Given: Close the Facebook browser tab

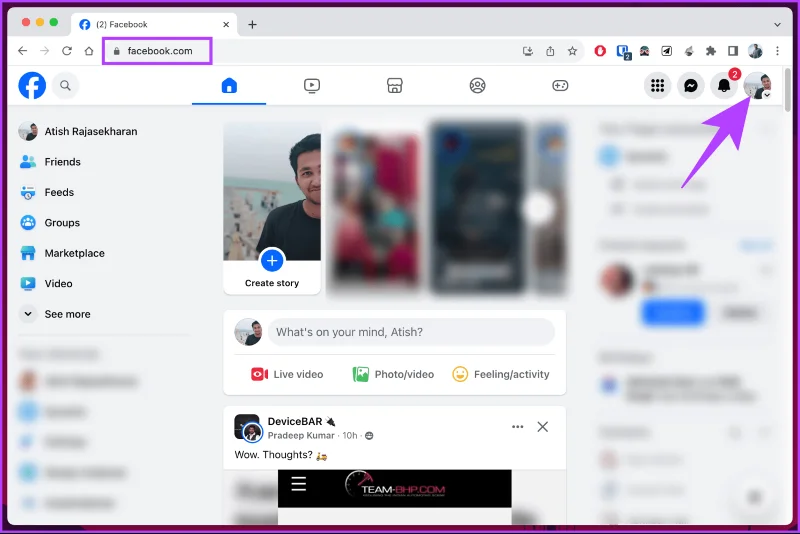Looking at the screenshot, I should [x=226, y=24].
